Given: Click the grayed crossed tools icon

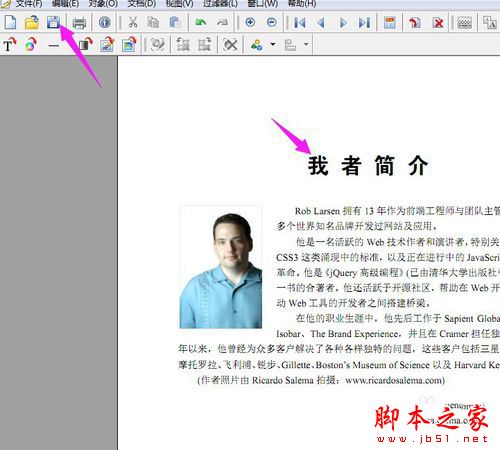Looking at the screenshot, I should (x=230, y=44).
